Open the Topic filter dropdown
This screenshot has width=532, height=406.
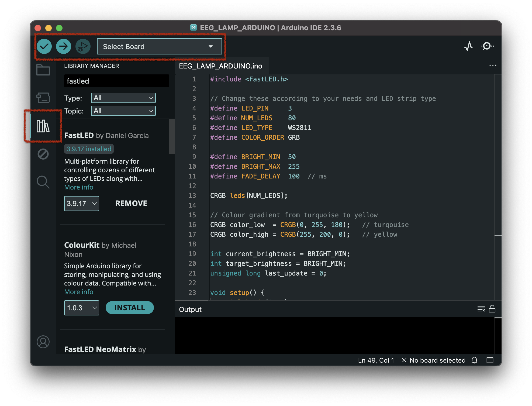pos(123,111)
